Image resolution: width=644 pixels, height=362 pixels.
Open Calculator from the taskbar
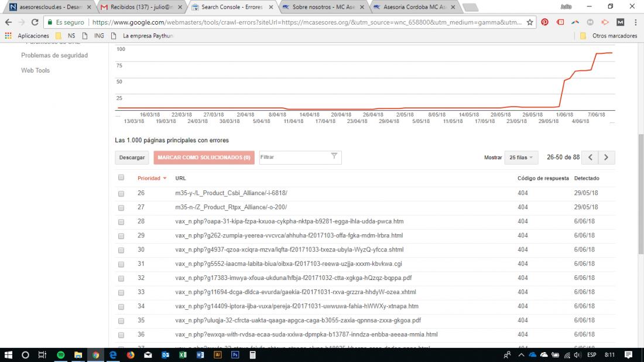tap(252, 354)
